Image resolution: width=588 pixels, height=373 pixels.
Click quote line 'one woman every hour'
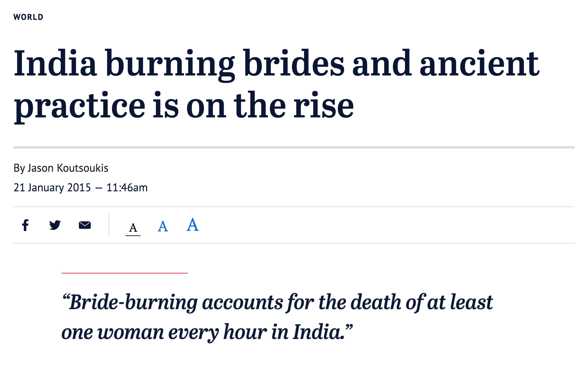[207, 332]
